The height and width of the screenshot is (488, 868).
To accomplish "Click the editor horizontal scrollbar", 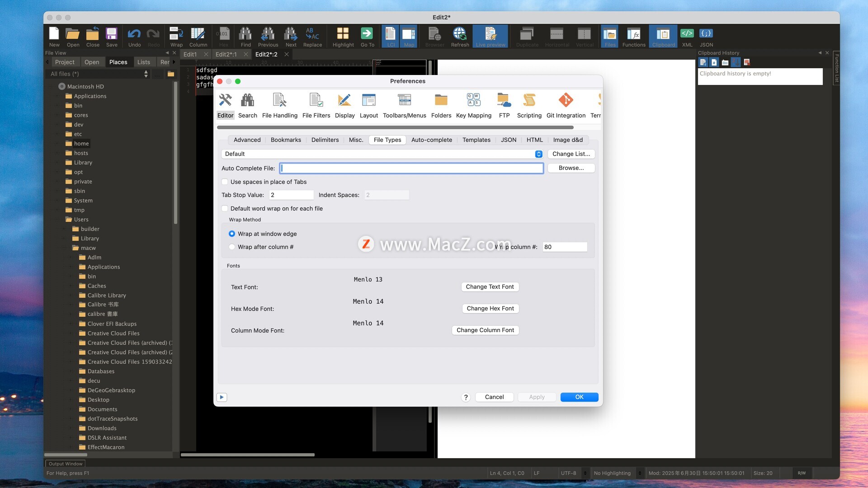I will point(248,455).
